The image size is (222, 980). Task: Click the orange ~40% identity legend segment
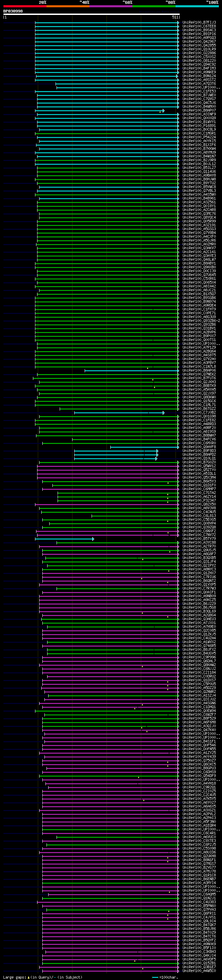pos(68,6)
